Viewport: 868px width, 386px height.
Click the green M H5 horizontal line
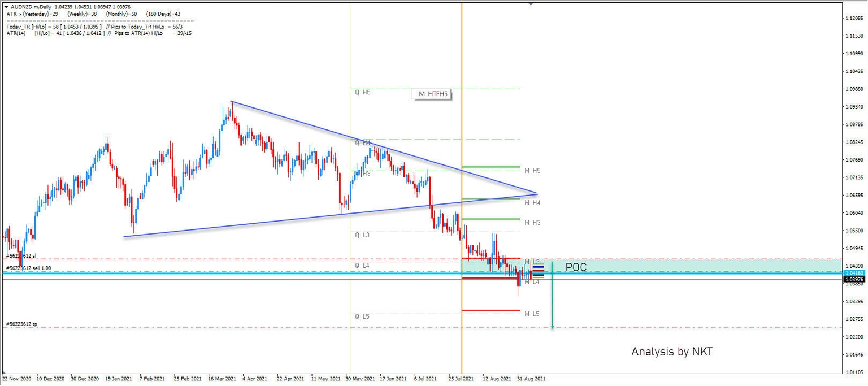pos(491,166)
